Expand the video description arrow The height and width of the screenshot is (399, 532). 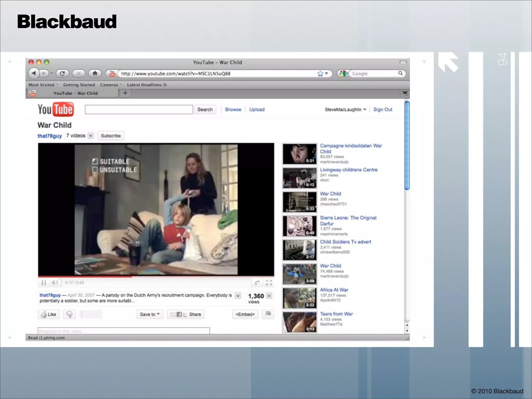(x=238, y=296)
